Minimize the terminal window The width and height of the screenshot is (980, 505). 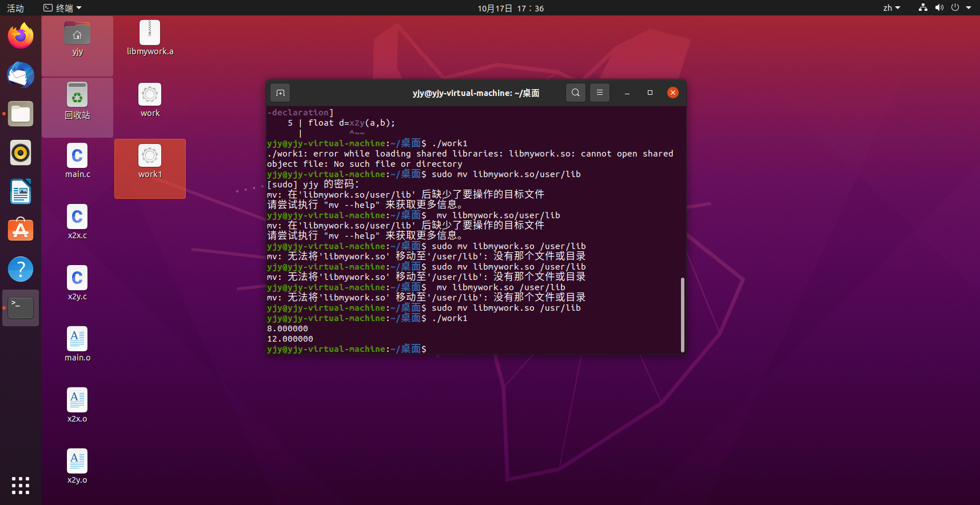pos(627,93)
